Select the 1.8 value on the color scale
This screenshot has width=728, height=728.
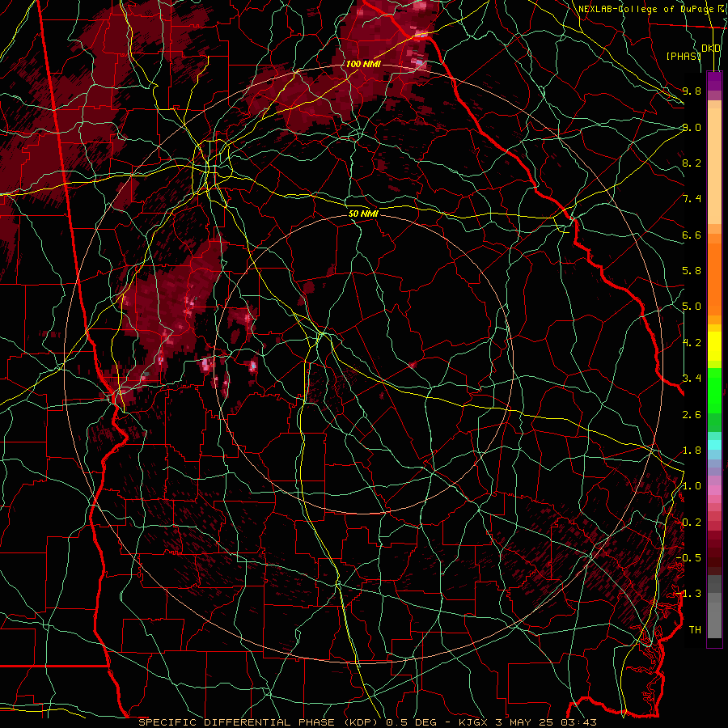click(692, 451)
